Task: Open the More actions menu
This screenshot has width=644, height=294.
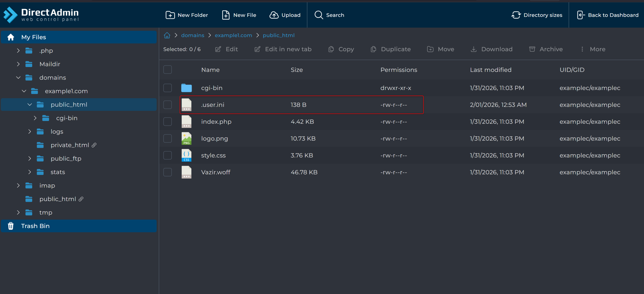Action: [x=593, y=49]
